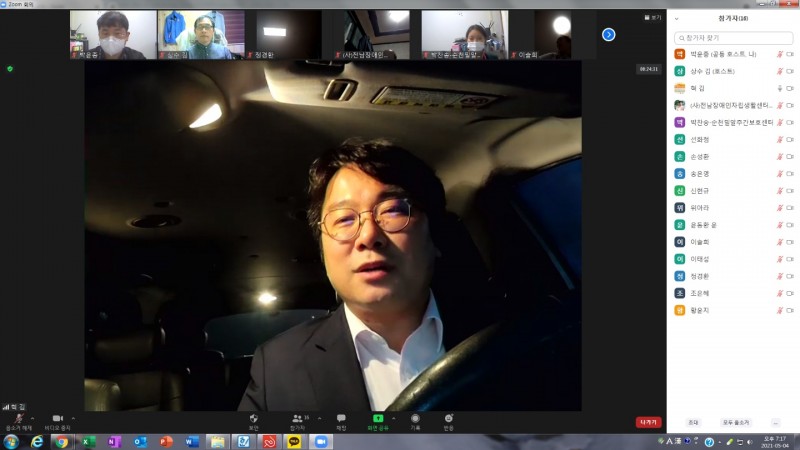Click 박찬송-순천밀알주간보호센터 purple avatar

click(x=680, y=122)
